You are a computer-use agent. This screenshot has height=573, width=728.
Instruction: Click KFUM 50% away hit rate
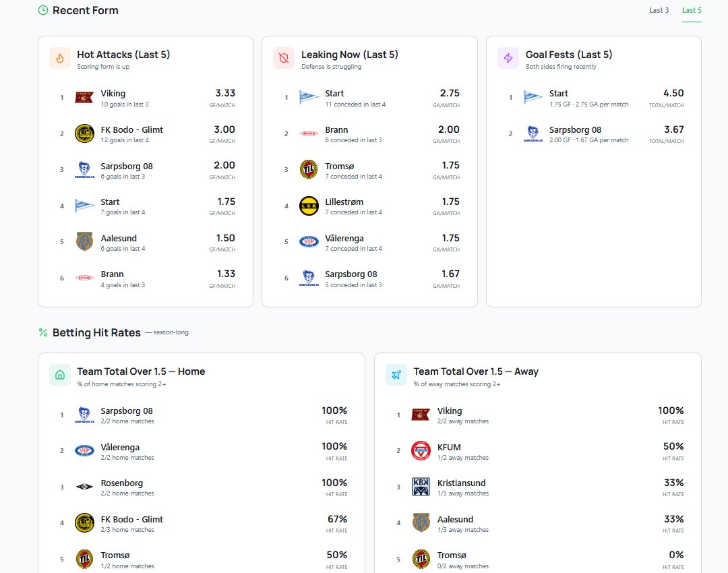(x=673, y=447)
